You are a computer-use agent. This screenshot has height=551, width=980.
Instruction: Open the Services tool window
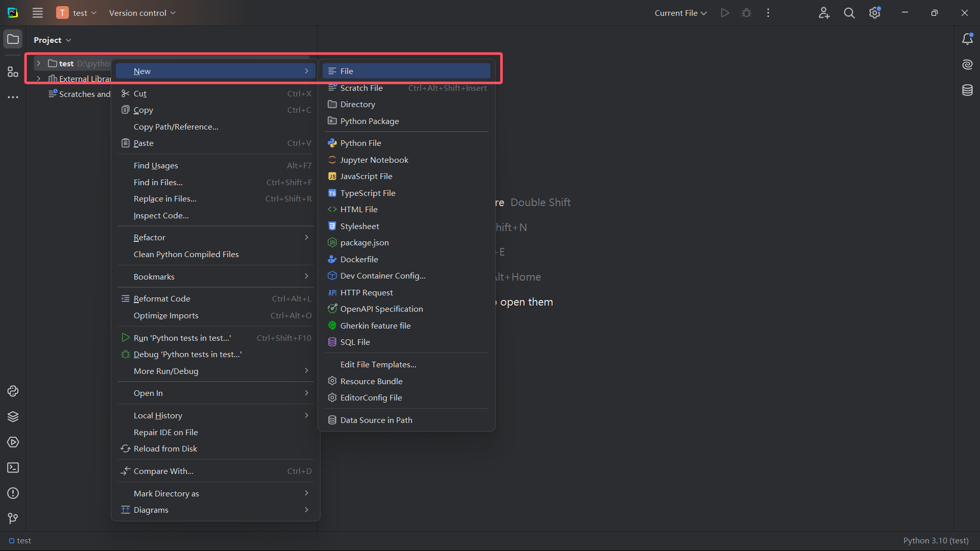point(13,442)
